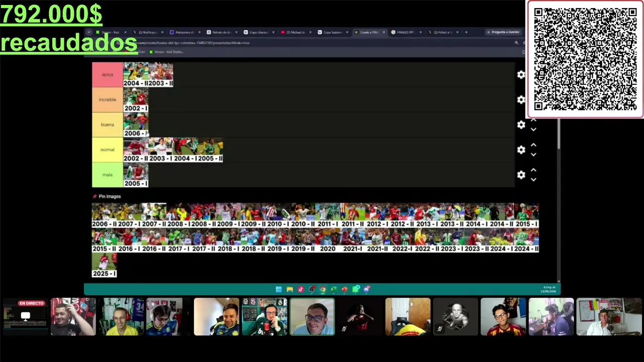The image size is (644, 362).
Task: Click the 'épica' tier label swatch
Action: coord(107,74)
